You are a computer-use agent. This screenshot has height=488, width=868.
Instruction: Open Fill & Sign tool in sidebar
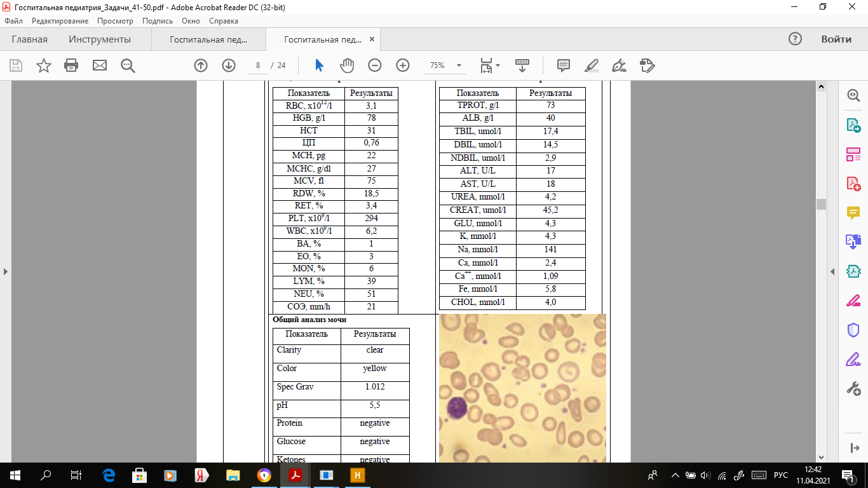[853, 359]
